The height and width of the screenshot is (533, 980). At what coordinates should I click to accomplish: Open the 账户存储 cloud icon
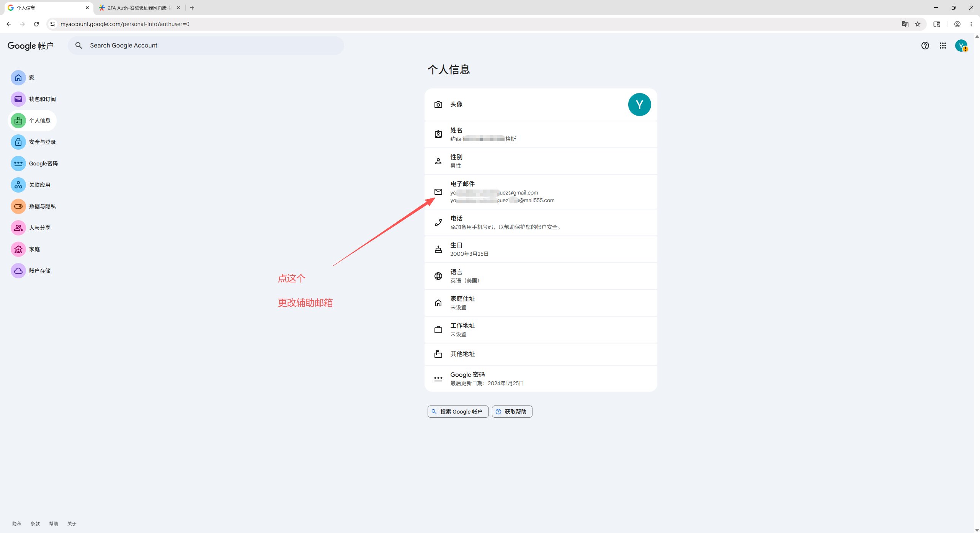point(18,271)
